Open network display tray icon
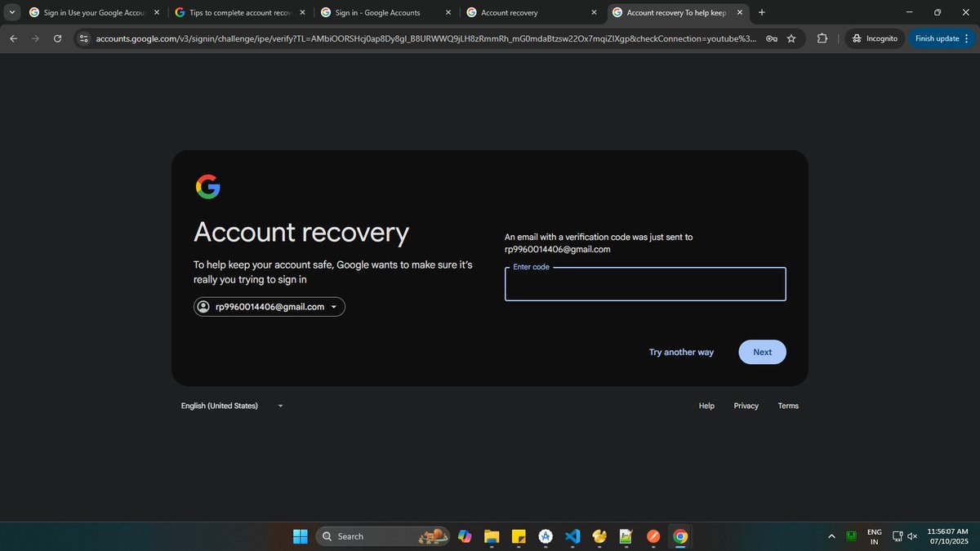Viewport: 980px width, 551px height. point(898,536)
